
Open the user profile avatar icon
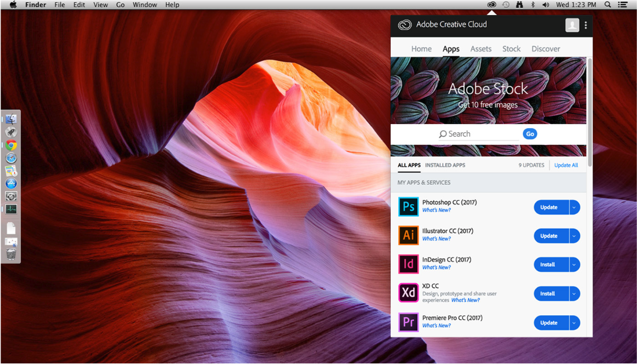(x=572, y=25)
